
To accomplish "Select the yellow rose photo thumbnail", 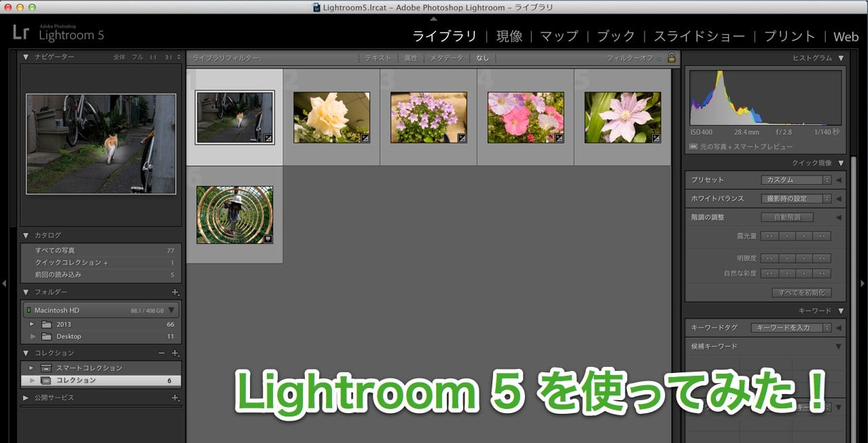I will tap(331, 118).
